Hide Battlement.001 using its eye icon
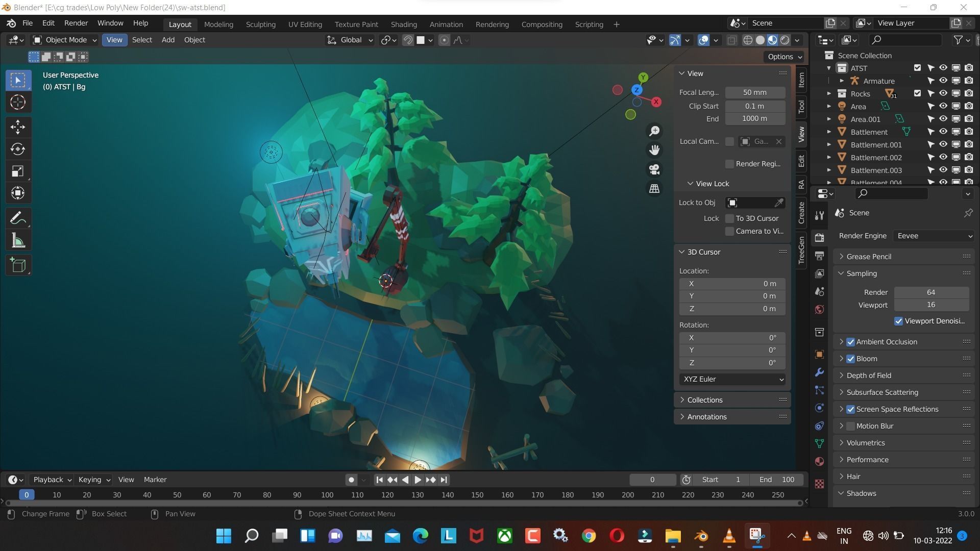The height and width of the screenshot is (551, 980). [943, 144]
